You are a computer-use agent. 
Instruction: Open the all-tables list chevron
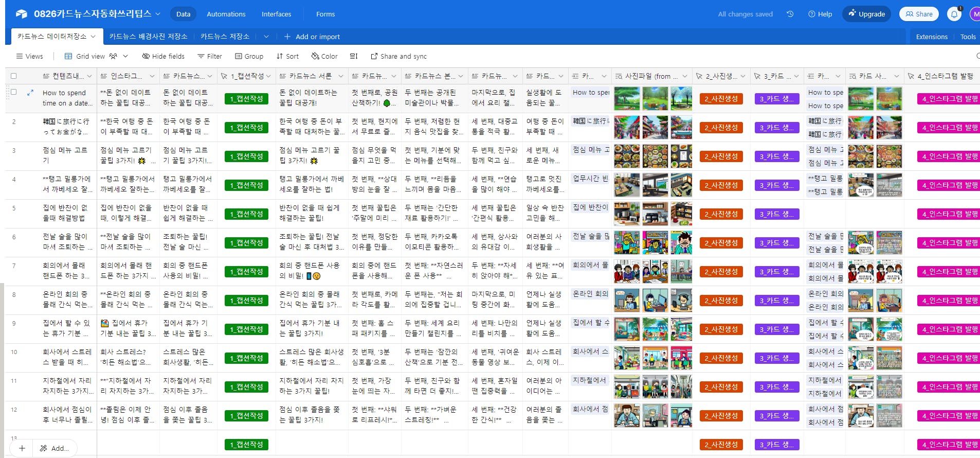tap(266, 37)
